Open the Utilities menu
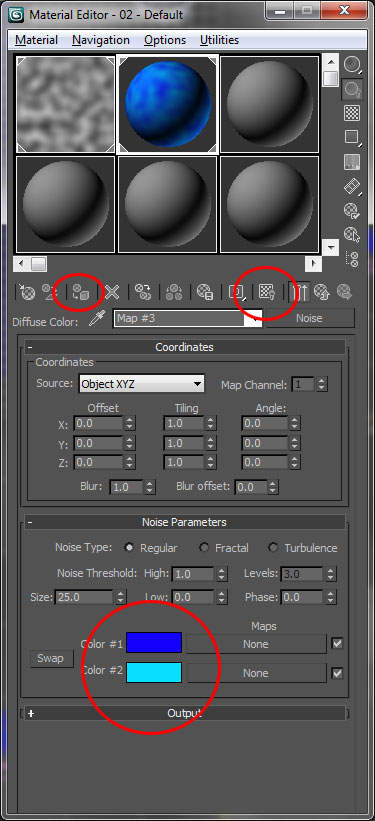This screenshot has height=821, width=375. [x=219, y=40]
